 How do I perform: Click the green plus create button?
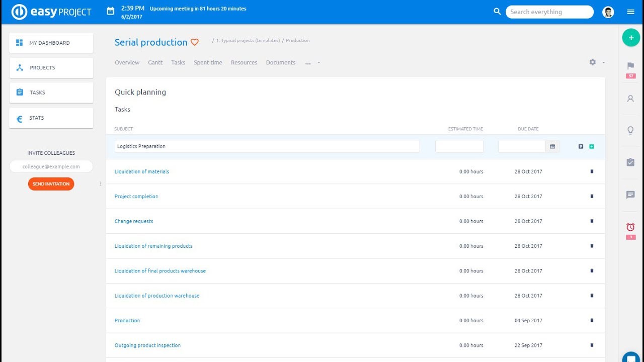[631, 38]
